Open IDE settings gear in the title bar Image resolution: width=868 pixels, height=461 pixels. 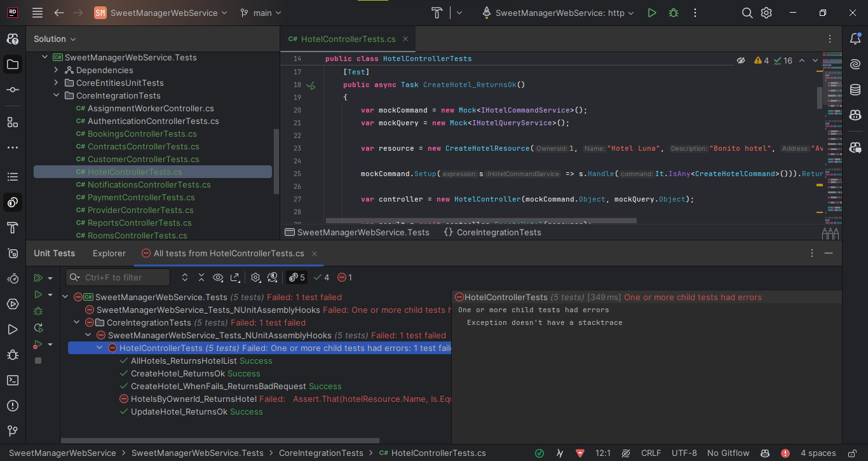coord(766,13)
